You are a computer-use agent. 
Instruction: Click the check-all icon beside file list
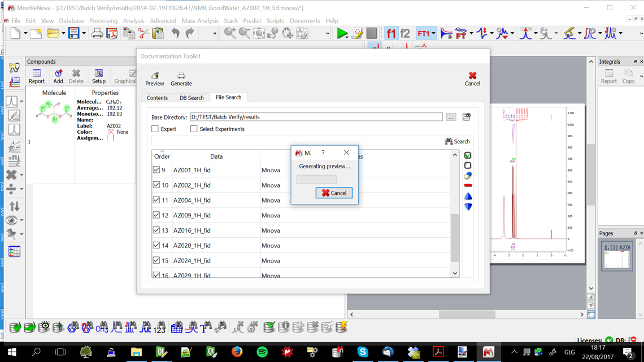pos(468,155)
